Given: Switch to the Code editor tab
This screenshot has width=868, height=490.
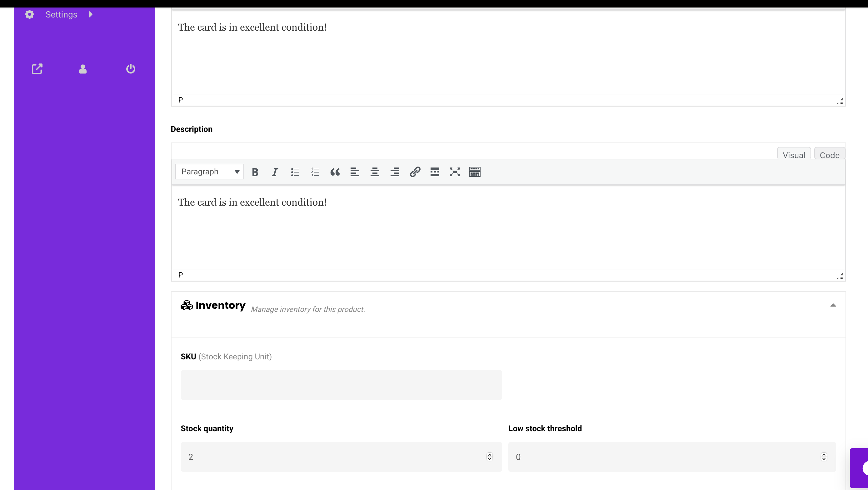Looking at the screenshot, I should tap(830, 154).
